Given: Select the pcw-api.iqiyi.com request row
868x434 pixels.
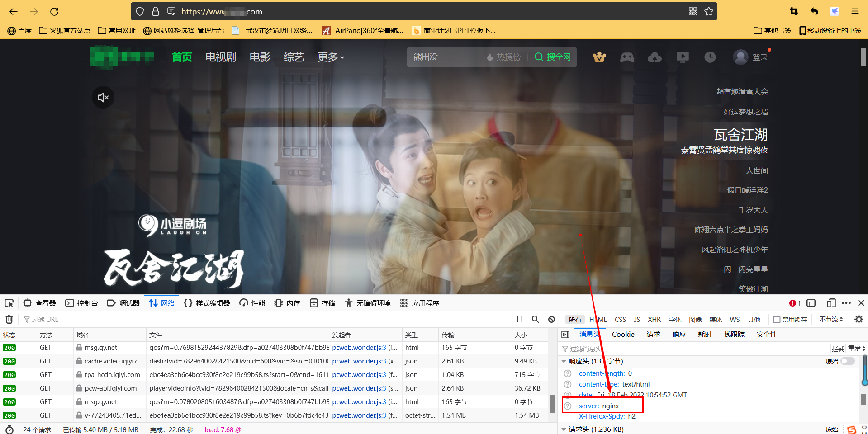Looking at the screenshot, I should pos(275,388).
